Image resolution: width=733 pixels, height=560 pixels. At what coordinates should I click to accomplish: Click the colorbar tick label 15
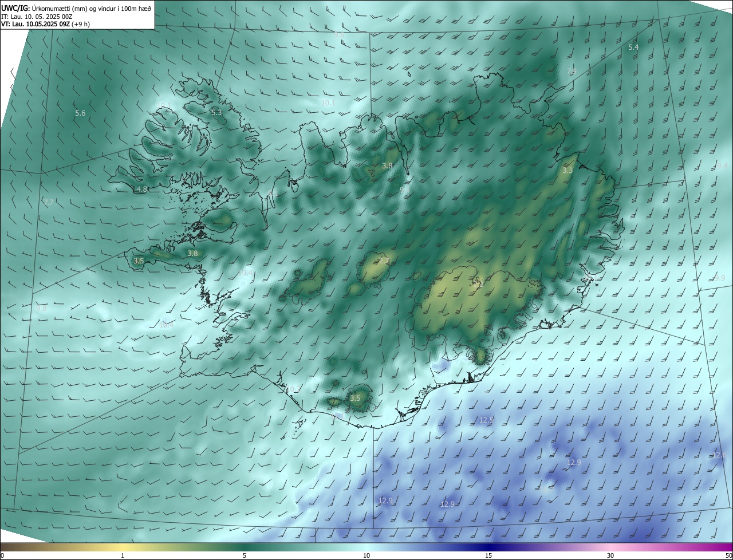click(x=488, y=555)
